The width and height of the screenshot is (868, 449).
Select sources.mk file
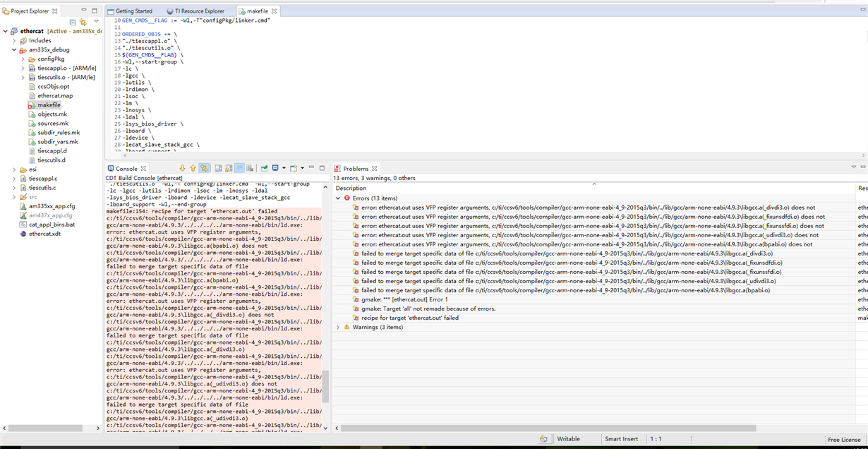(53, 123)
